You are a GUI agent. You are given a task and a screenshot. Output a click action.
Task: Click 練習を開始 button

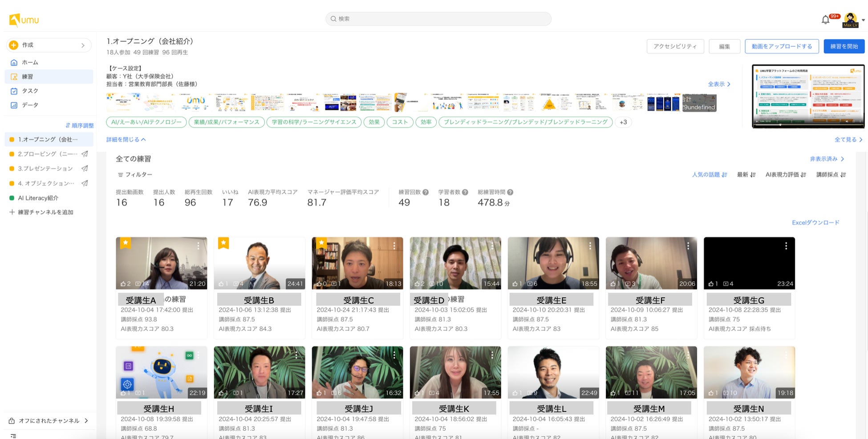(x=844, y=46)
